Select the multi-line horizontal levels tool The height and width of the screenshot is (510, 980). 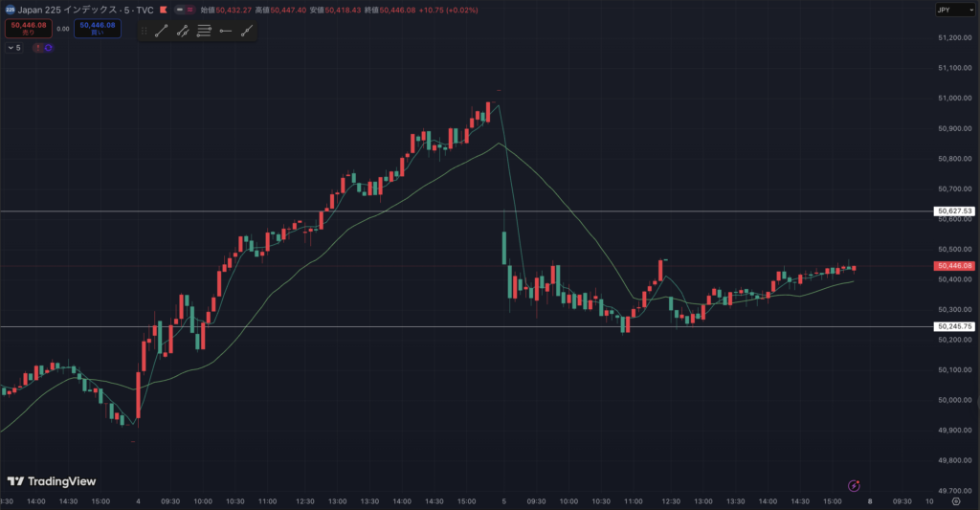point(204,31)
